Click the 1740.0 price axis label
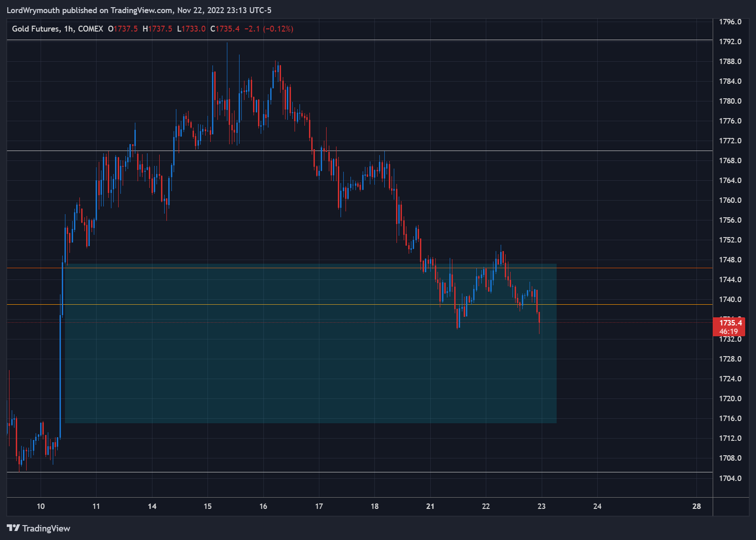 [x=730, y=299]
